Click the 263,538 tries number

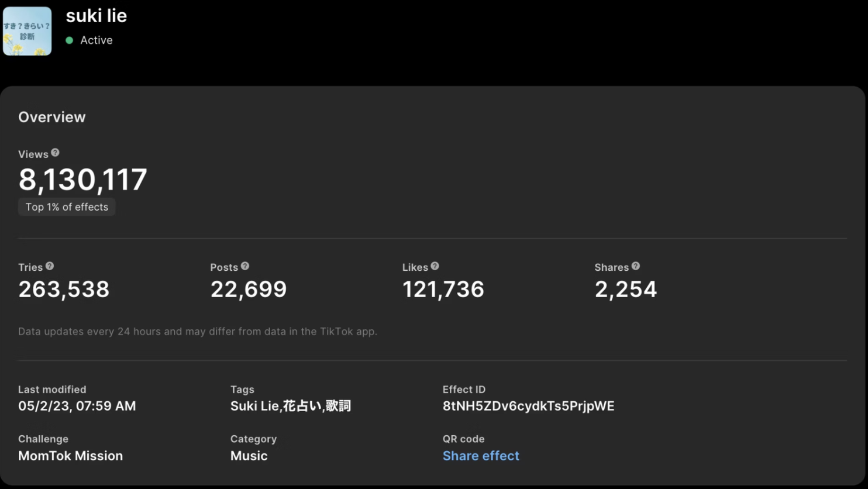click(x=64, y=290)
